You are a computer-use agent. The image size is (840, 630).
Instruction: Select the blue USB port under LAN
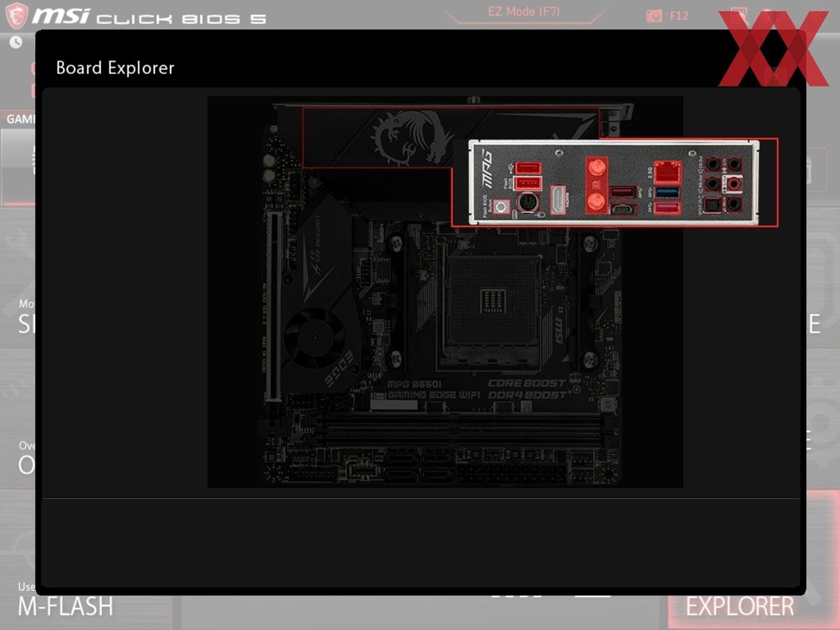coord(667,192)
